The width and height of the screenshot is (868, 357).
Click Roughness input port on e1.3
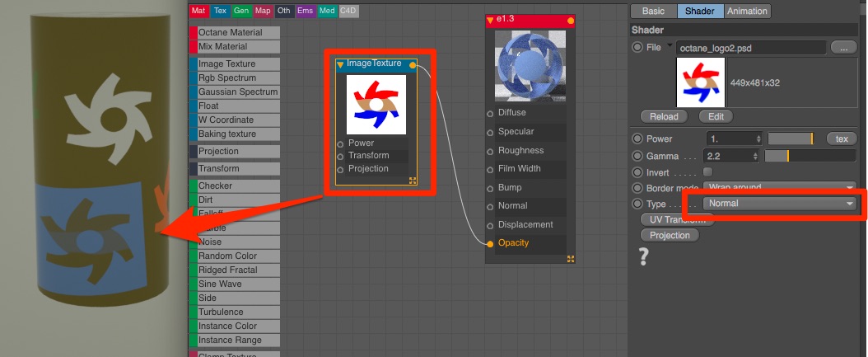[490, 152]
